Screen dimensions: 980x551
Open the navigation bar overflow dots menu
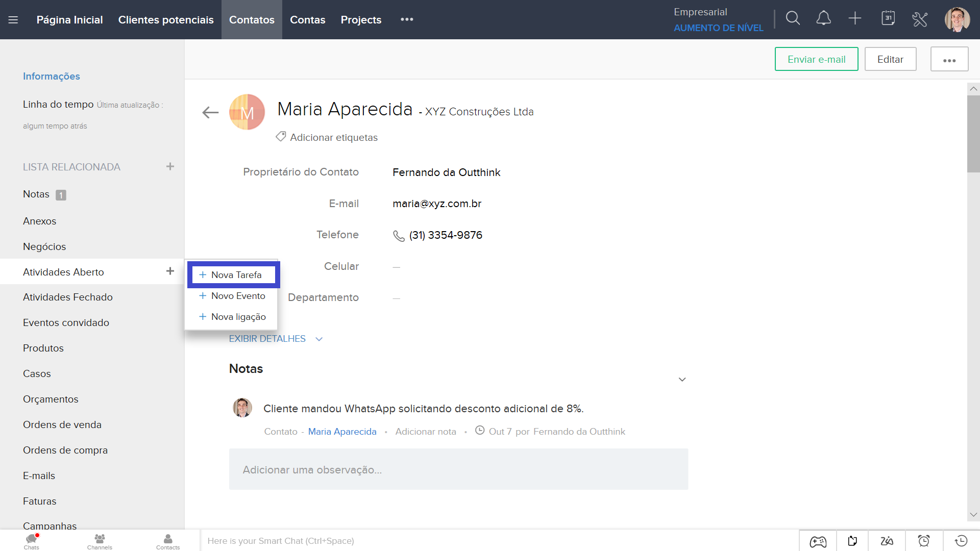407,19
